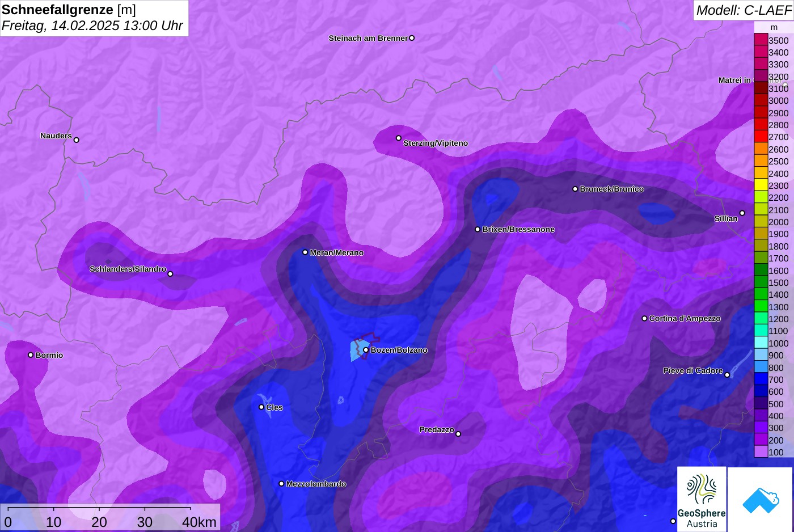Click the '30' scale bar label
Viewport: 794px width, 532px height.
[x=145, y=522]
